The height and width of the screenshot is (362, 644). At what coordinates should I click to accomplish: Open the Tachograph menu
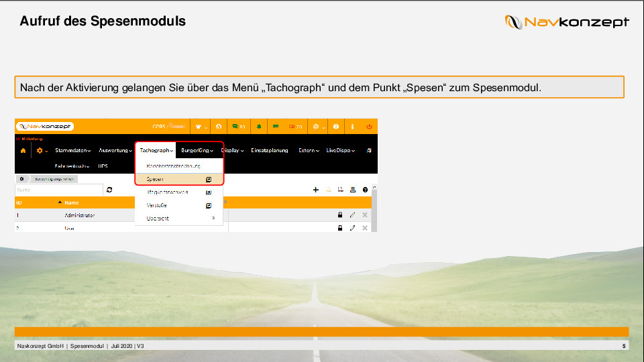[156, 151]
